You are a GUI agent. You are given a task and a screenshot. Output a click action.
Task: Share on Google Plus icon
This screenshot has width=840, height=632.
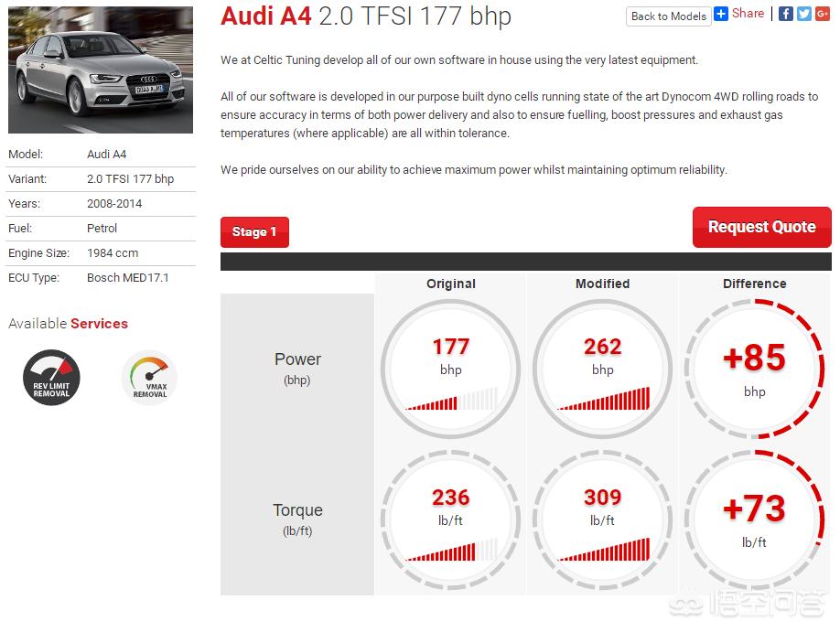pos(823,14)
